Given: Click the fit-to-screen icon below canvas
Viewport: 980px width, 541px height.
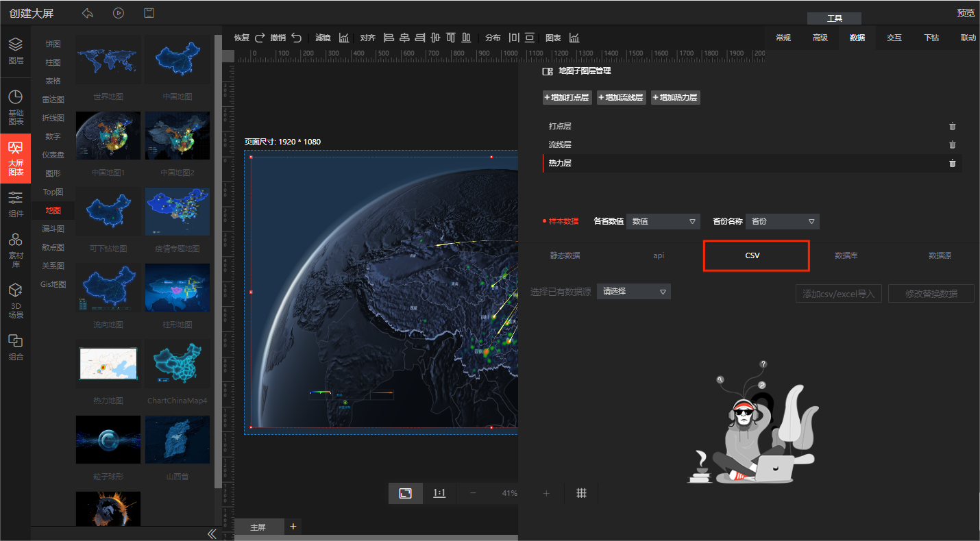Looking at the screenshot, I should [x=406, y=493].
